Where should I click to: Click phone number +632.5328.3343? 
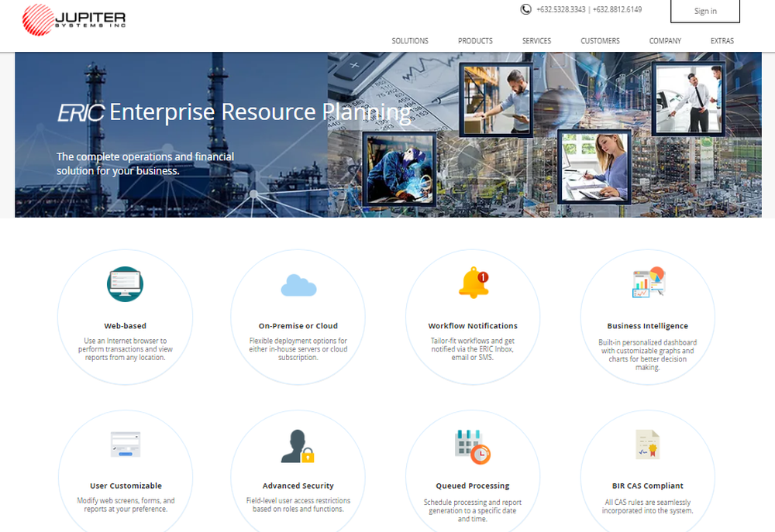click(560, 9)
